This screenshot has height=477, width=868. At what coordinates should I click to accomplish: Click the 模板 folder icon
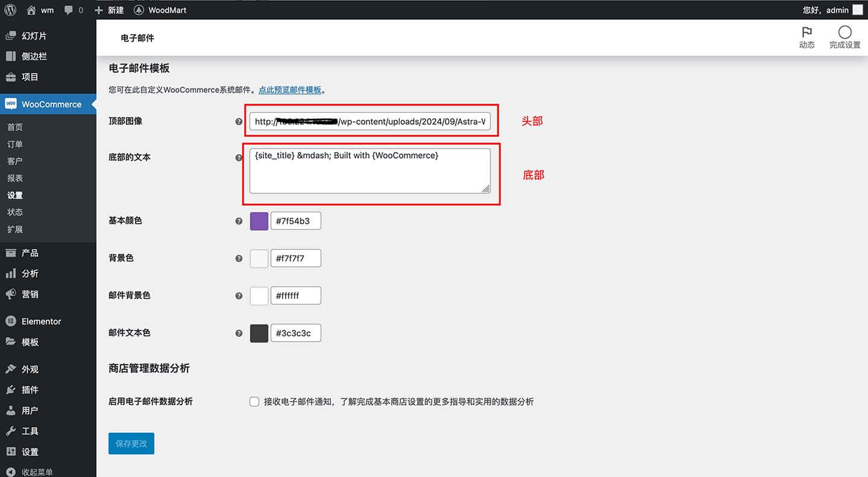(11, 341)
